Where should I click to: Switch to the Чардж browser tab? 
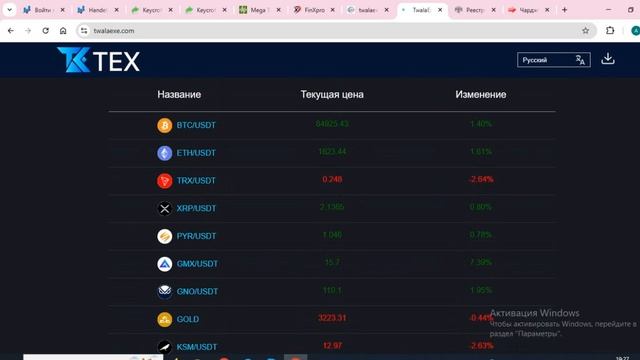[529, 10]
